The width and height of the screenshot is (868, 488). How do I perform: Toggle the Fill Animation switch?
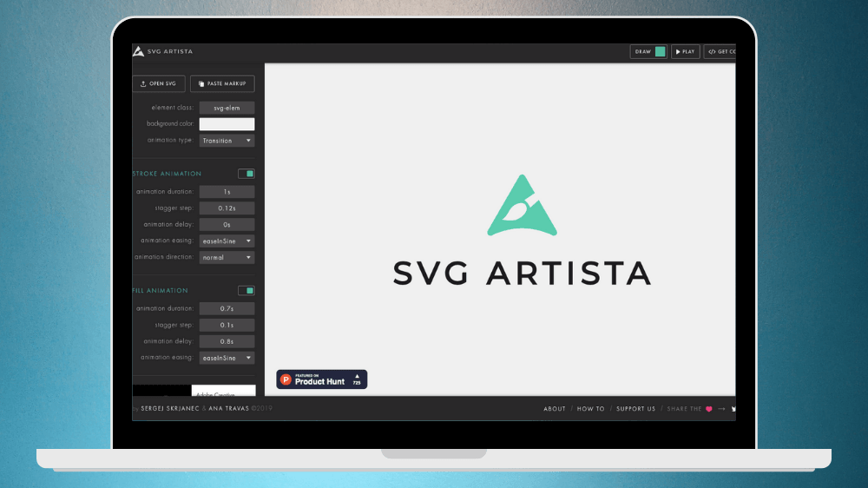(247, 291)
